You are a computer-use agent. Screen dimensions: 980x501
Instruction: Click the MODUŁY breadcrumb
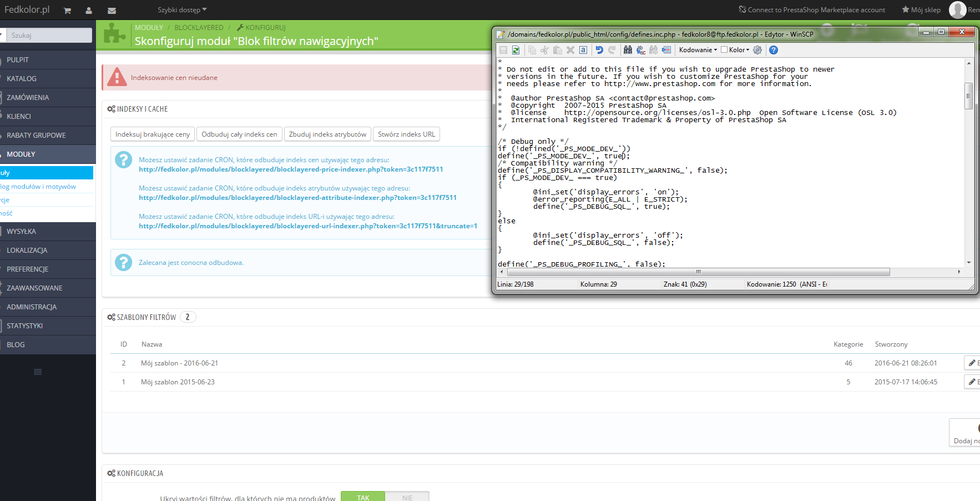[149, 27]
